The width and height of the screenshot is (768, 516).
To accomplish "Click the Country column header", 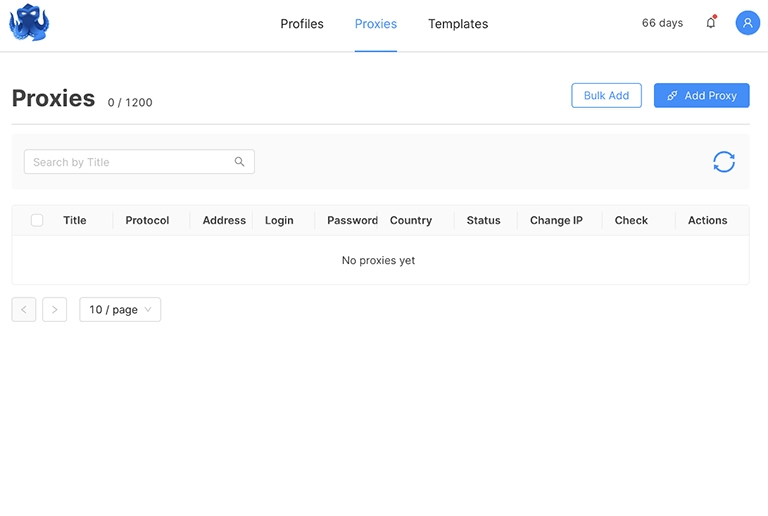I will [x=411, y=220].
